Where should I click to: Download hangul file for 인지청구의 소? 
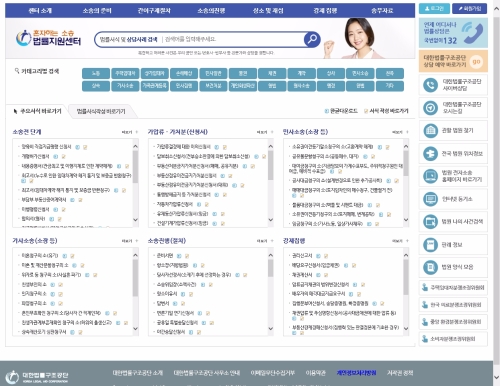[x=53, y=294]
